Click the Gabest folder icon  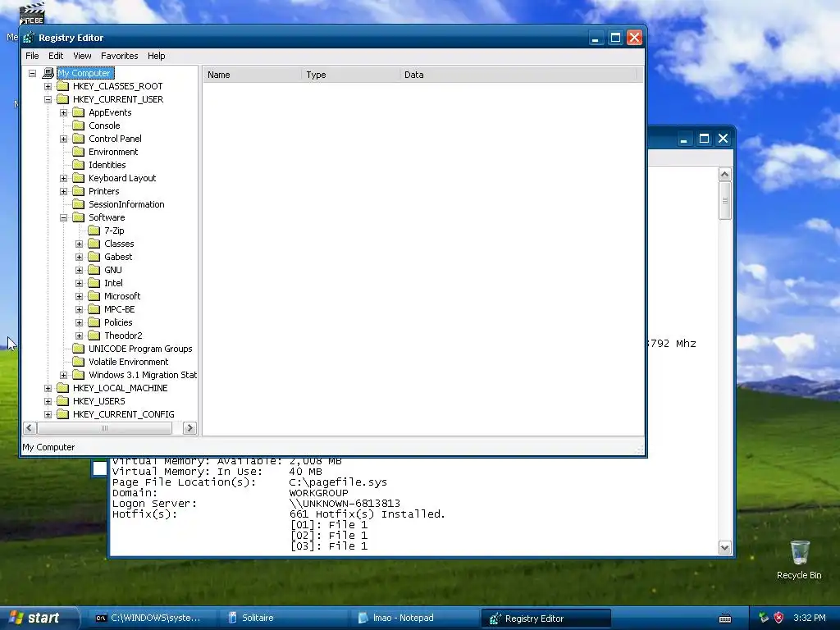94,257
